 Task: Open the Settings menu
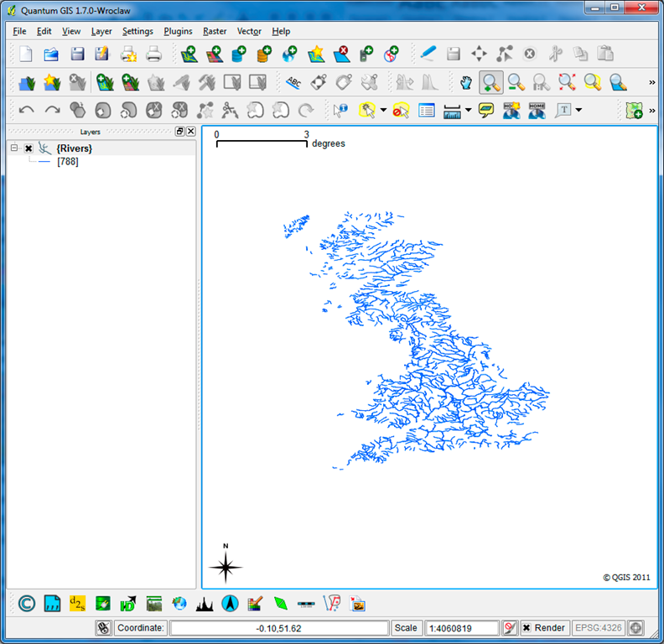[x=137, y=31]
